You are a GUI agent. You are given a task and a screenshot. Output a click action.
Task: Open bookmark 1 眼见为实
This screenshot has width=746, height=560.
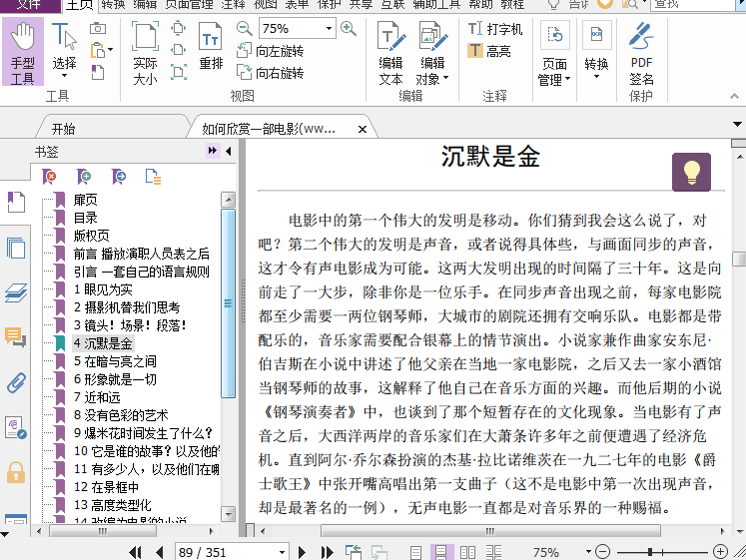[103, 289]
